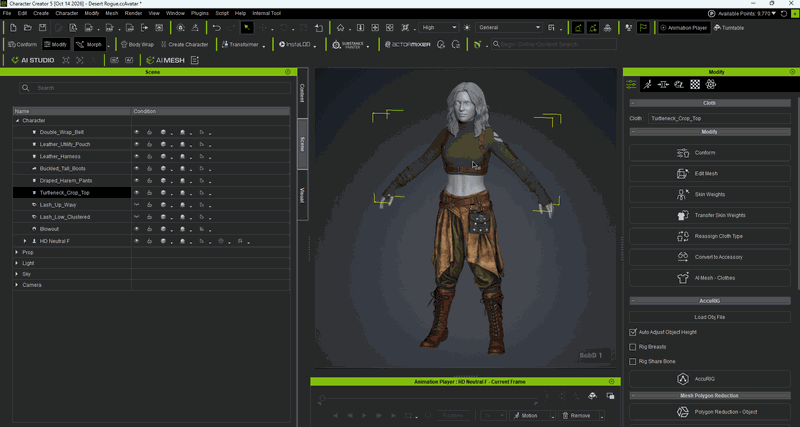Open the Transformer tool
Viewport: 800px width, 427px height.
click(240, 44)
